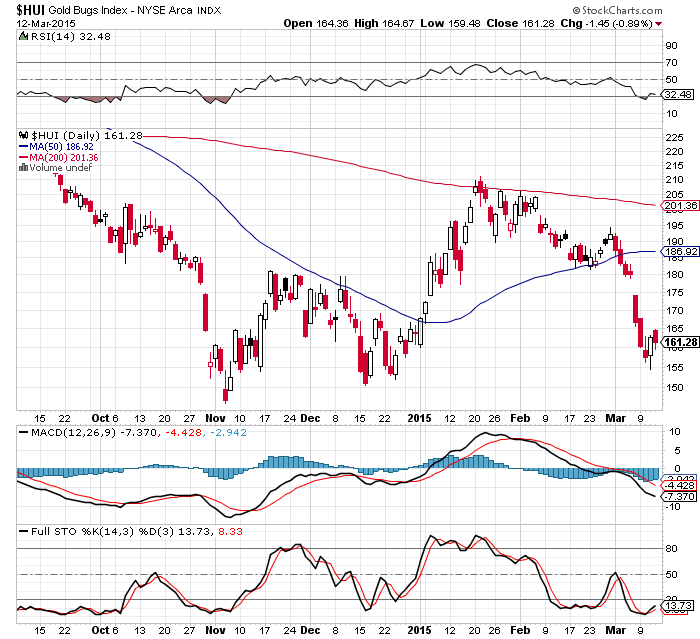Click the red 8.33 stochastic %D value
This screenshot has height=639, width=700.
point(230,531)
